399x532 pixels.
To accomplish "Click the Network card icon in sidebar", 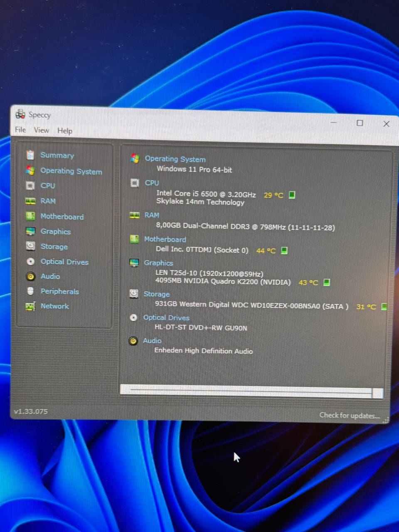I will point(30,306).
